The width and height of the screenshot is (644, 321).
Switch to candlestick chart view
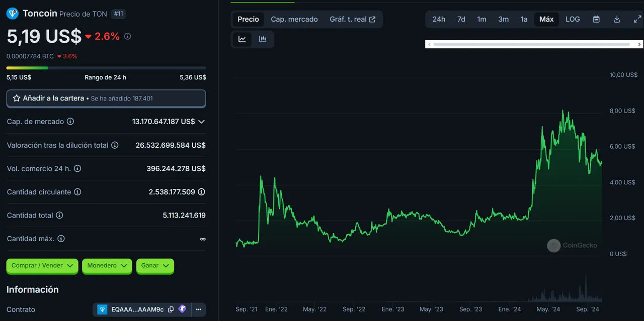[x=263, y=39]
